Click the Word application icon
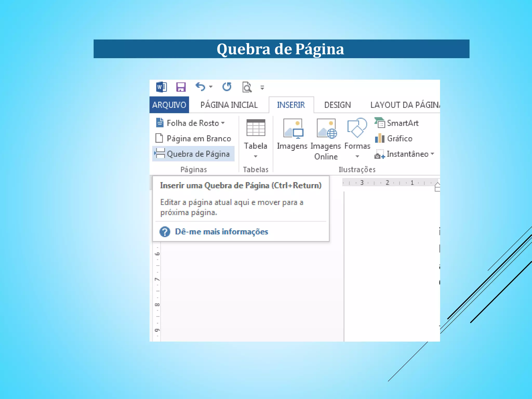532x399 pixels. (161, 87)
